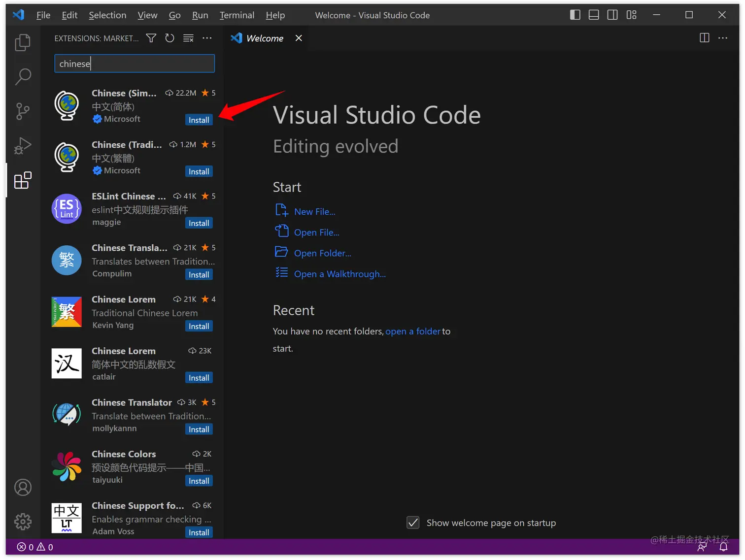
Task: Click the catlair Chinese Lorem icon
Action: coord(67,363)
